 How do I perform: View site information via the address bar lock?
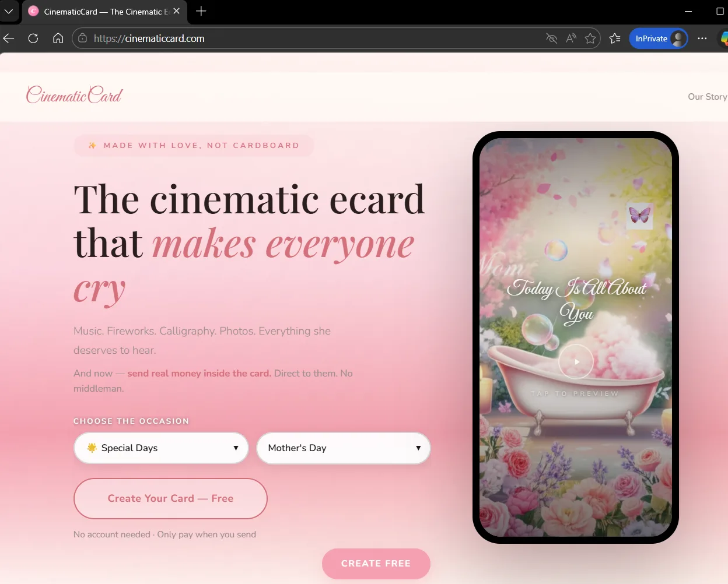pyautogui.click(x=82, y=38)
